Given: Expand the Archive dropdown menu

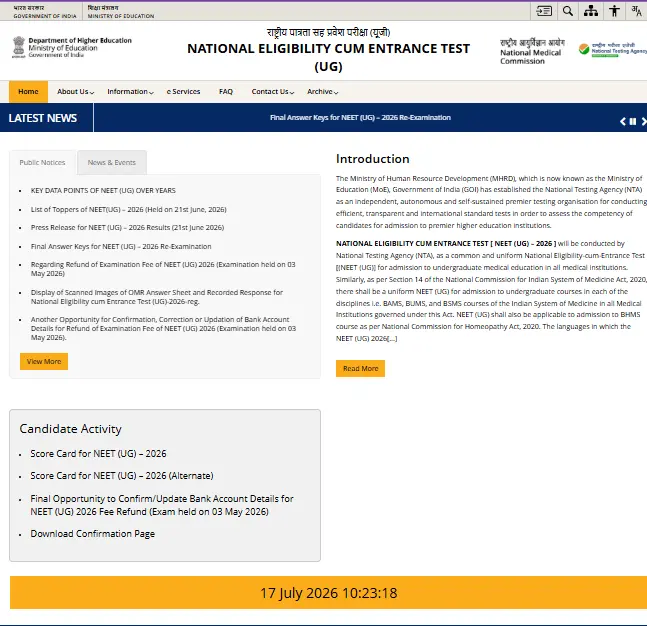Looking at the screenshot, I should pyautogui.click(x=322, y=92).
